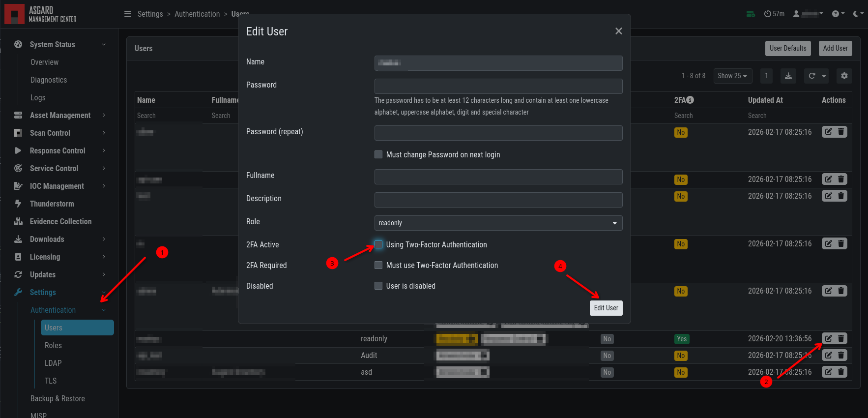Open the user account menu
Viewport: 868px width, 418px height.
click(x=808, y=14)
